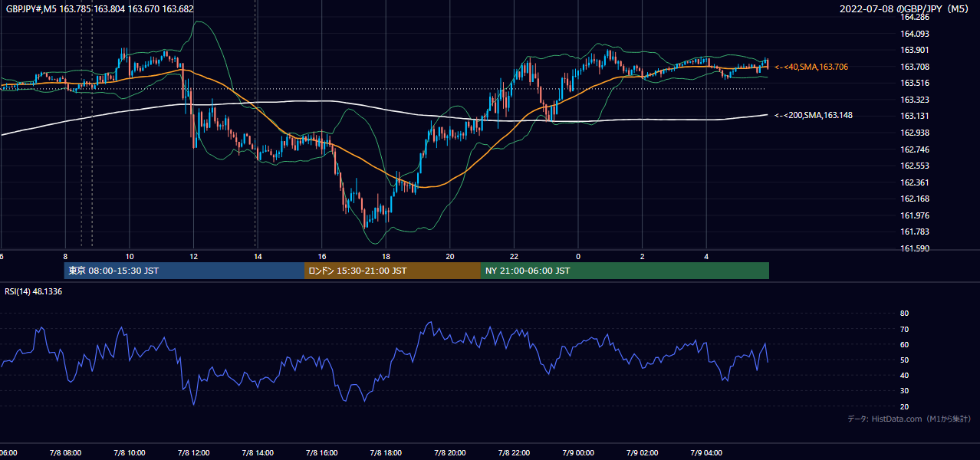Click hour 2 on the chart time axis
The image size is (980, 460).
coord(643,256)
